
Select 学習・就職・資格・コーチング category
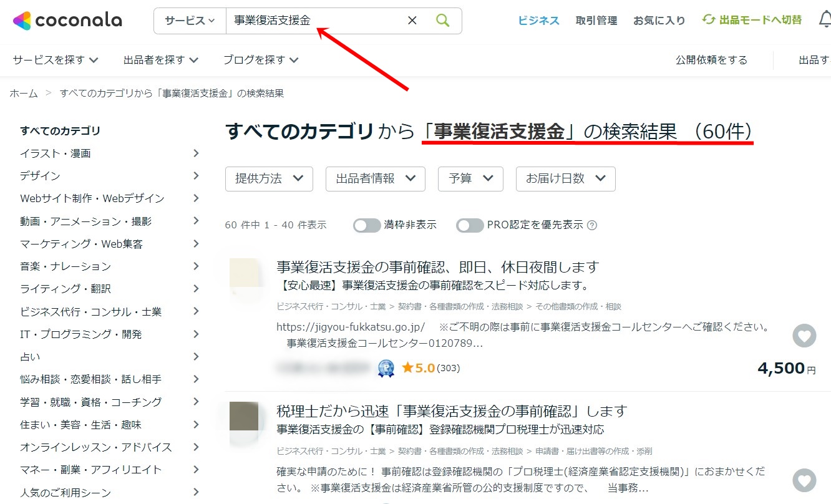91,402
